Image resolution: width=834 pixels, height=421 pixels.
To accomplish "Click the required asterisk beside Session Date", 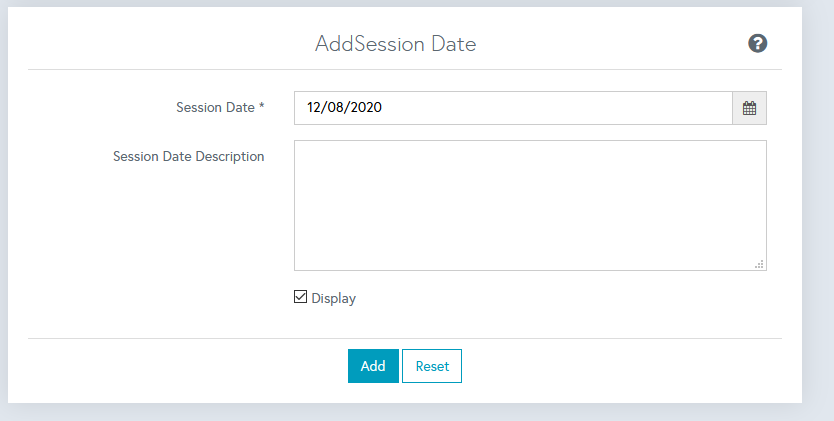I will click(x=261, y=107).
